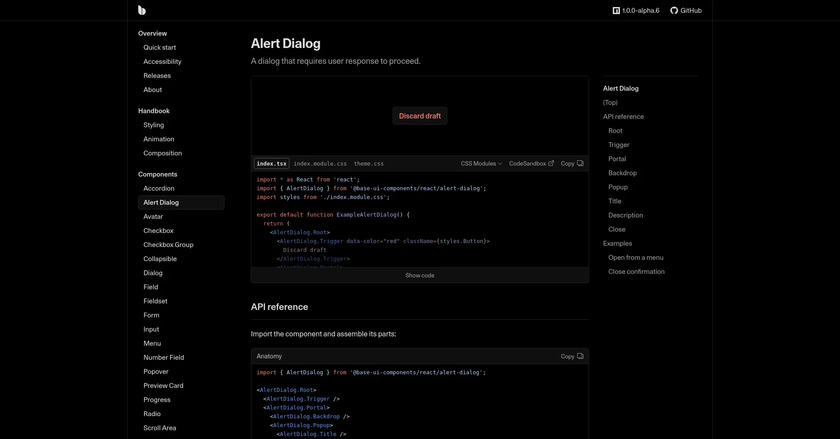The height and width of the screenshot is (439, 840).
Task: Open the Checkbox component page
Action: click(159, 230)
